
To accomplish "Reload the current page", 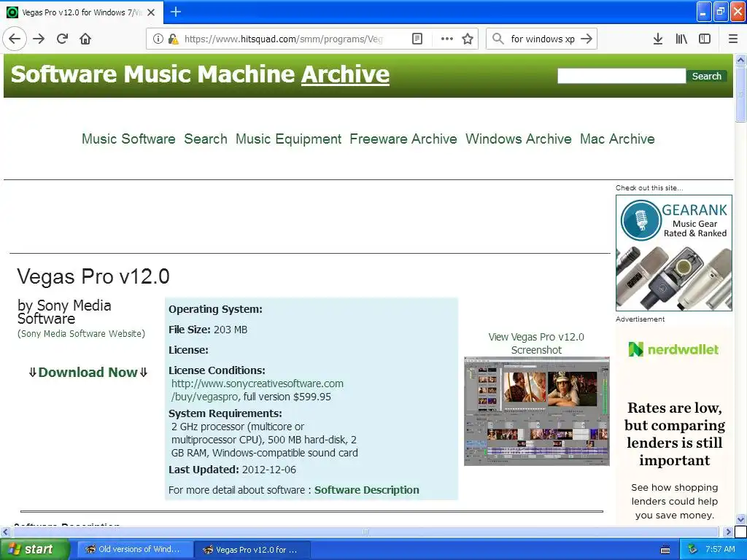I will click(62, 39).
